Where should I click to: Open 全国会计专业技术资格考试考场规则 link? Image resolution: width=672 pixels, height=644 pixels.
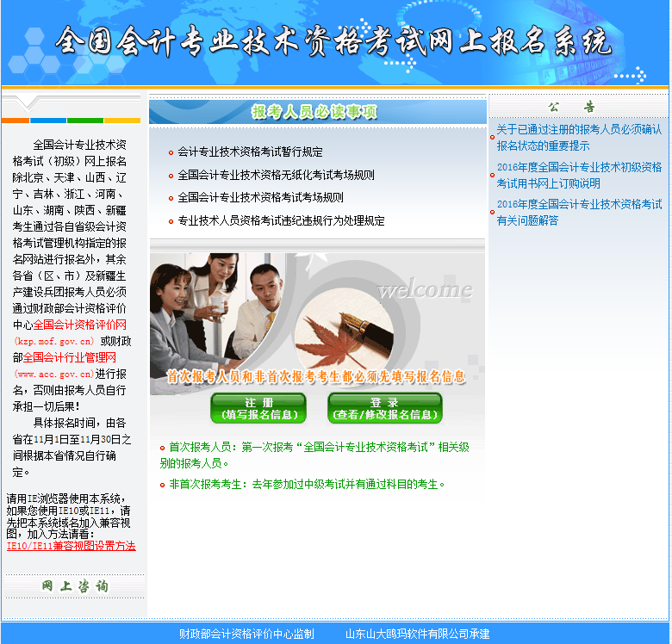[x=260, y=197]
